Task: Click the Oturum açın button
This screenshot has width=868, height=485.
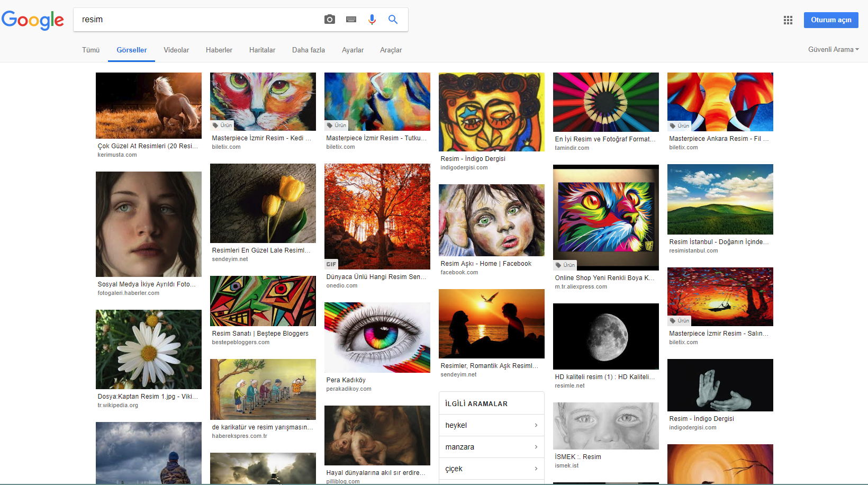Action: click(x=831, y=20)
